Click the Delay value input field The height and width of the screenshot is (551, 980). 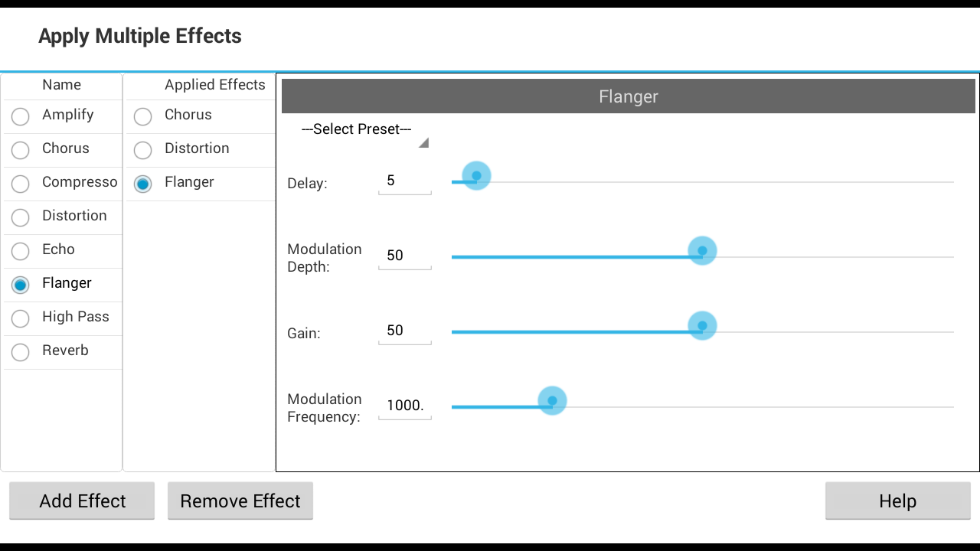(404, 181)
